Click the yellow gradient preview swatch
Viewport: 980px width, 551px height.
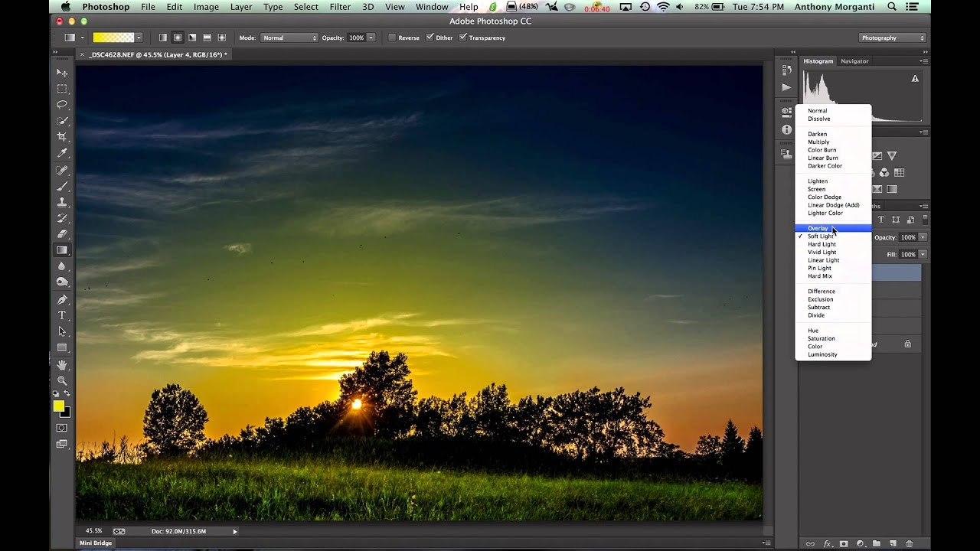tap(113, 37)
